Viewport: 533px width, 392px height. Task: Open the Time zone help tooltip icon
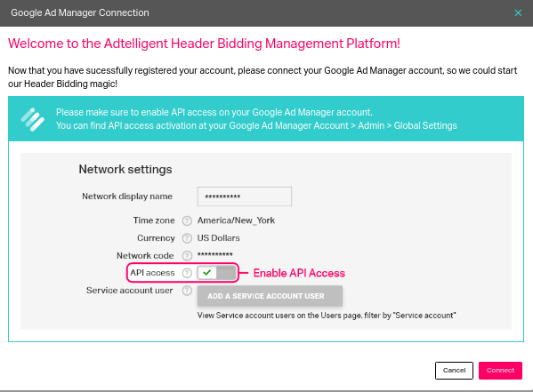tap(187, 220)
